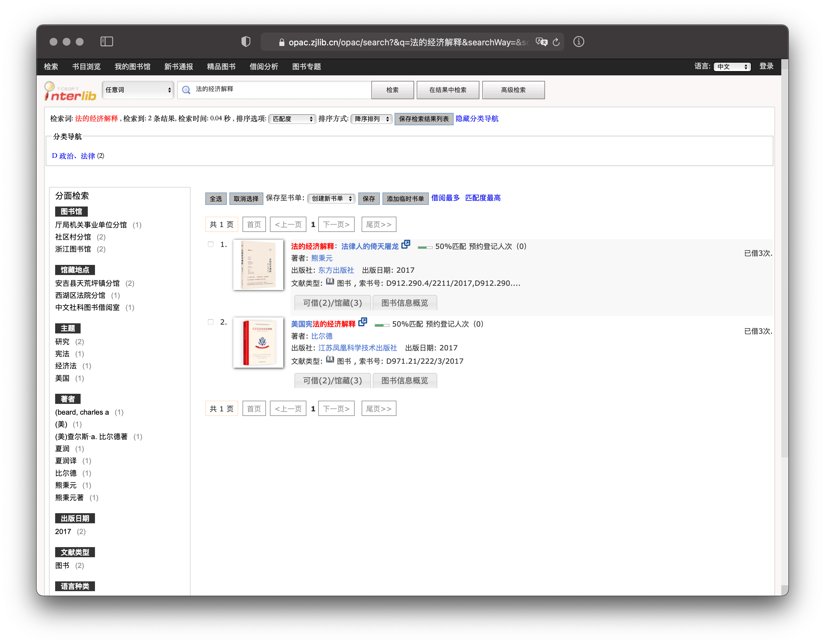Reload the page with refresh icon
Image resolution: width=825 pixels, height=644 pixels.
pos(556,42)
